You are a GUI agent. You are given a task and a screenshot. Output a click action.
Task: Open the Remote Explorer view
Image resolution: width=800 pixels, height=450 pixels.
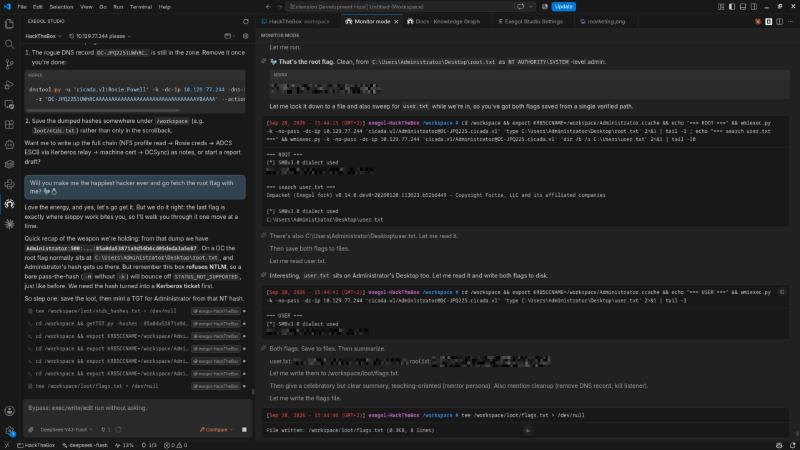pos(9,104)
